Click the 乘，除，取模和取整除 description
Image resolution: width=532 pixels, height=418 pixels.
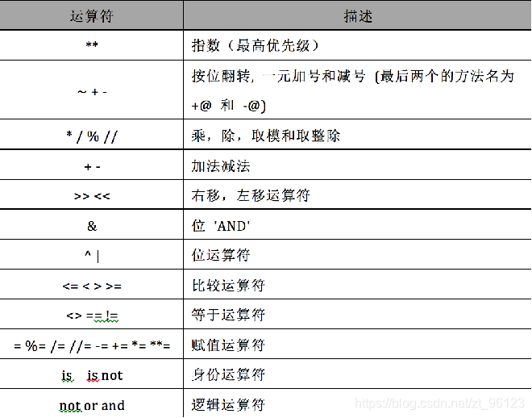(x=266, y=136)
